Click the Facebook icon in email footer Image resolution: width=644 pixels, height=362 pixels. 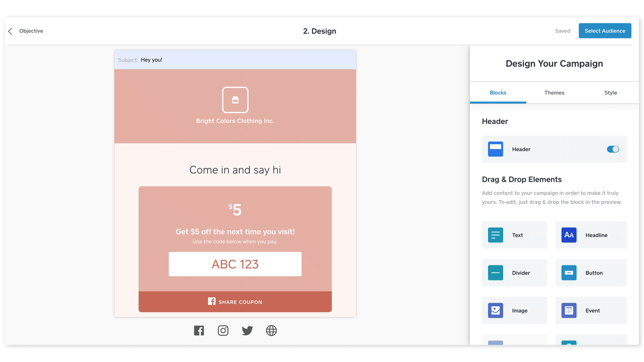[x=199, y=330]
